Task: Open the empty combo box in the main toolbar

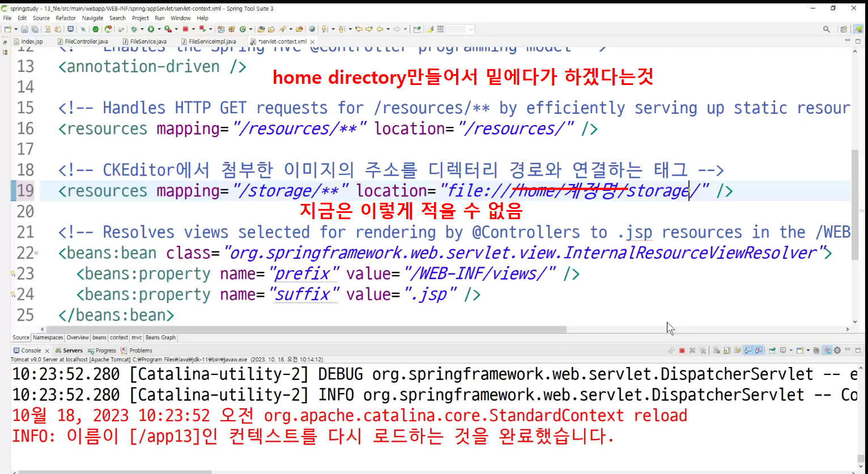Action: 460,29
